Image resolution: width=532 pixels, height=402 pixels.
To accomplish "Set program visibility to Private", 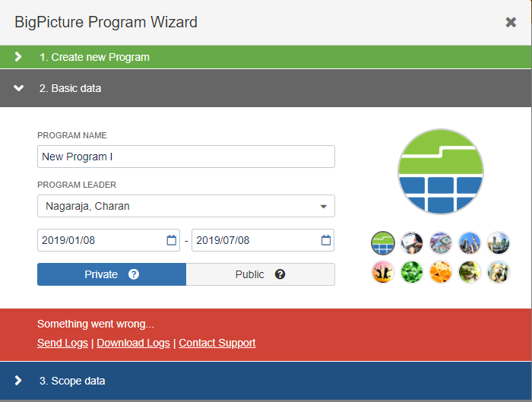I will click(112, 274).
